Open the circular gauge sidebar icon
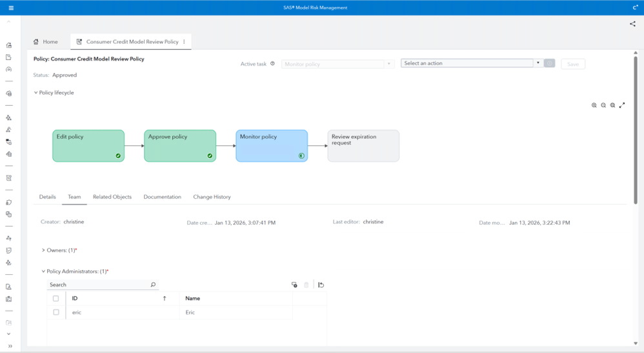644x353 pixels. (8, 70)
